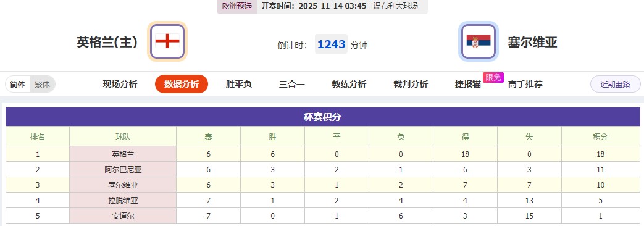Click 拉脱维亚 in the standings table
The width and height of the screenshot is (644, 226).
tap(123, 201)
